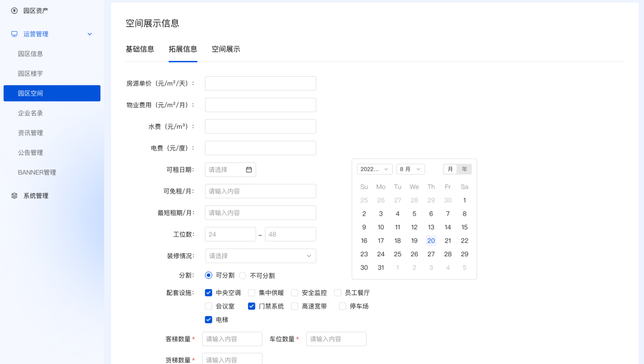Click the 园区资产 sidebar icon
Screen dimensions: 644x364
[x=14, y=11]
